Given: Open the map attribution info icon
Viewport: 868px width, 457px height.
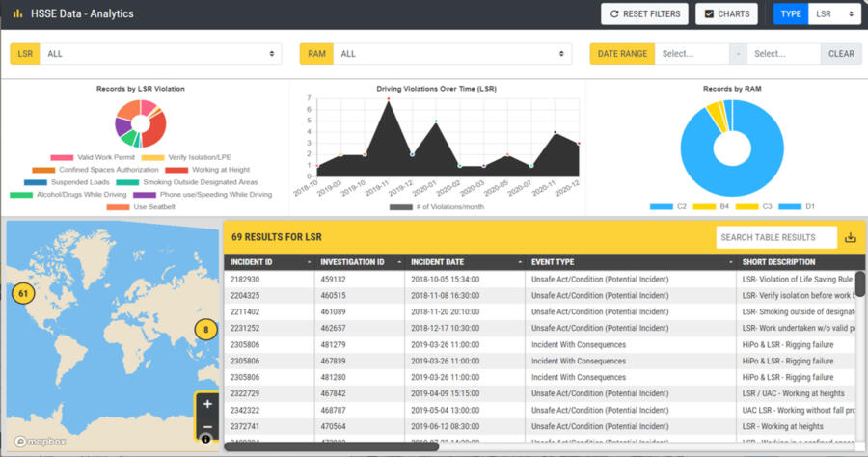Looking at the screenshot, I should 205,440.
